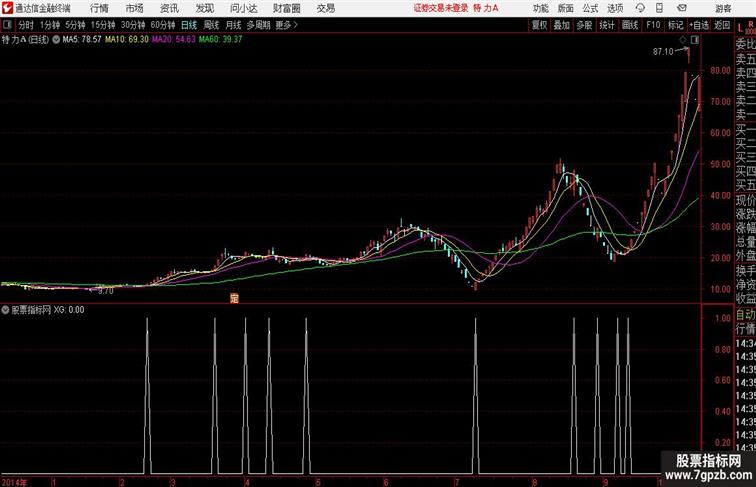Switch to the 1分钟 period tab
The width and height of the screenshot is (756, 487).
coord(50,25)
